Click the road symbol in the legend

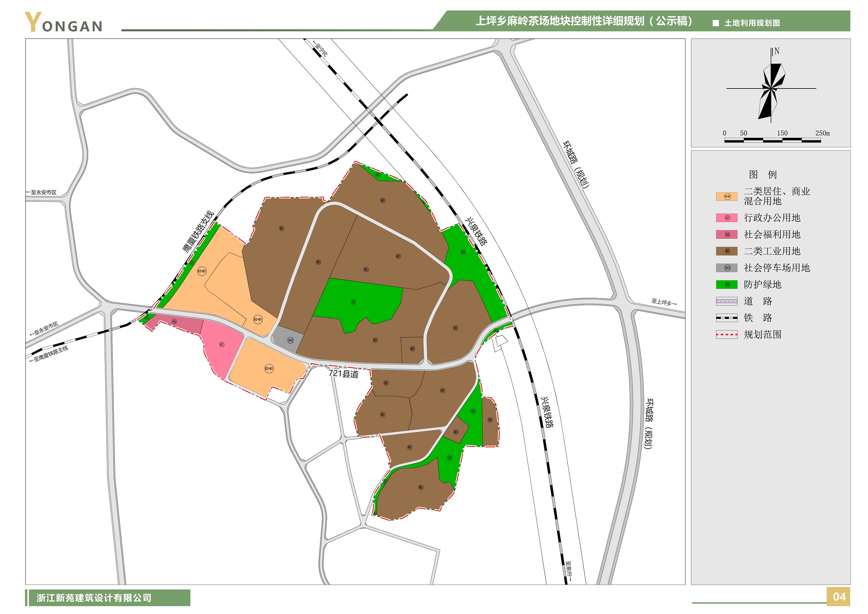[726, 301]
